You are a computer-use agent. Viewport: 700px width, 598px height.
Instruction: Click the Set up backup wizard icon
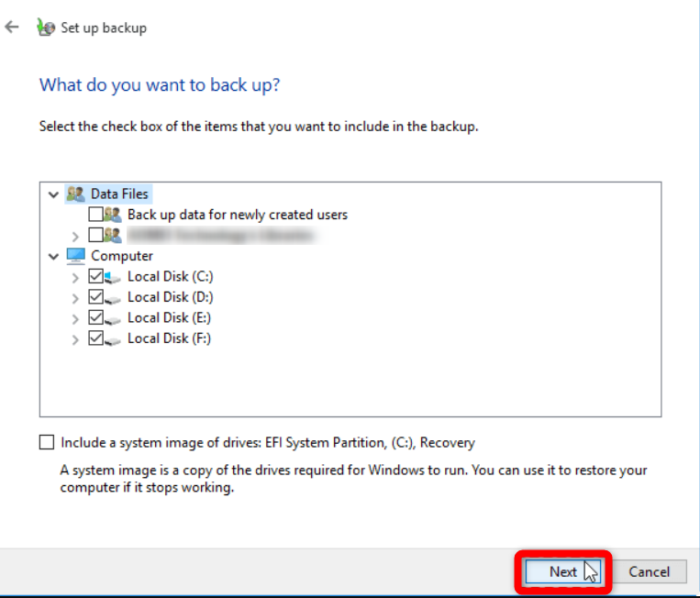pos(46,28)
